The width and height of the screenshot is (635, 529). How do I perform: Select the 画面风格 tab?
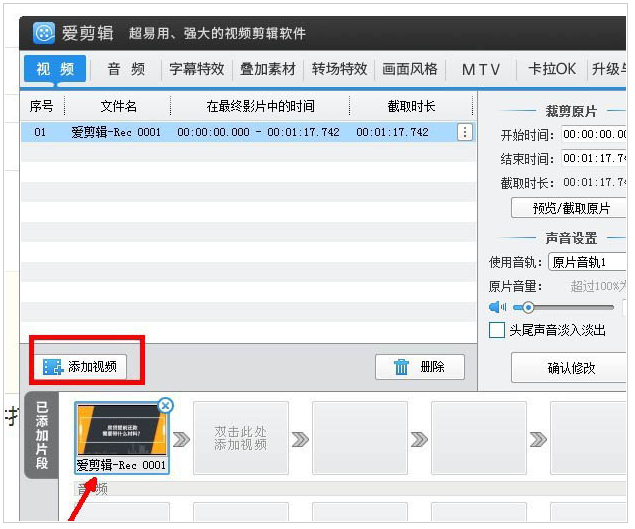(x=410, y=69)
